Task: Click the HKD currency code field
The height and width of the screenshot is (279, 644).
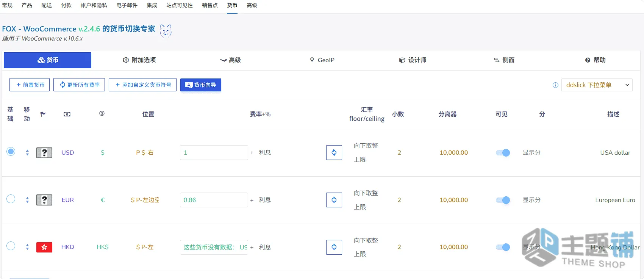Action: coord(68,247)
